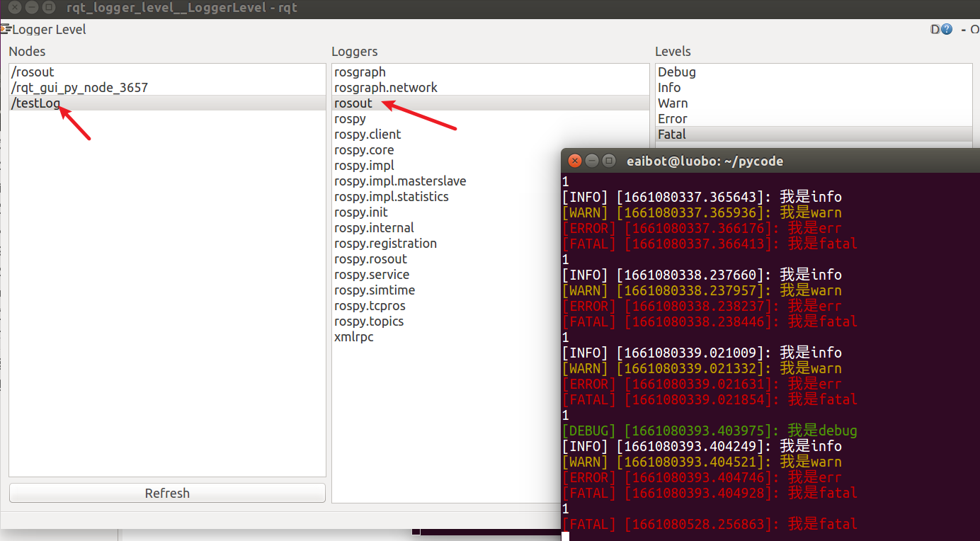Maximize the rqt window
The height and width of the screenshot is (541, 980).
tap(49, 8)
